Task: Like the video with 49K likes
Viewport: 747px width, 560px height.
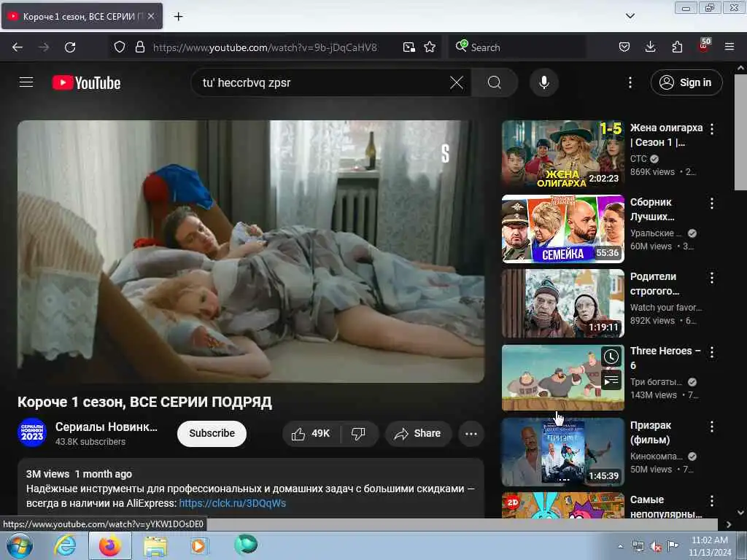Action: [311, 433]
